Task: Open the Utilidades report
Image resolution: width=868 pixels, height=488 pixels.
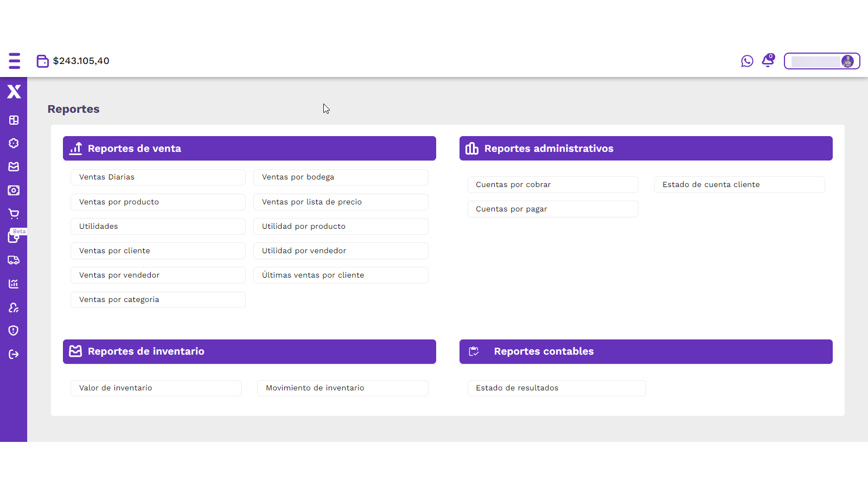Action: pyautogui.click(x=158, y=226)
